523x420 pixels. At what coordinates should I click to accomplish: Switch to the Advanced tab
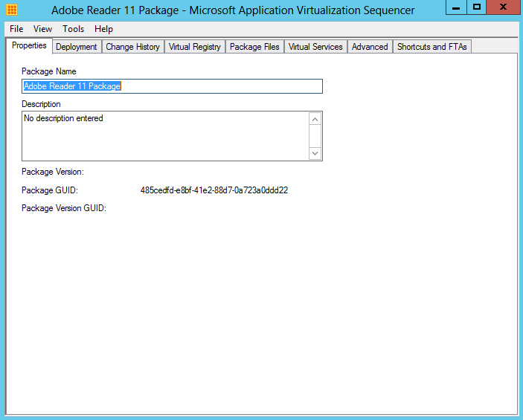(x=370, y=47)
